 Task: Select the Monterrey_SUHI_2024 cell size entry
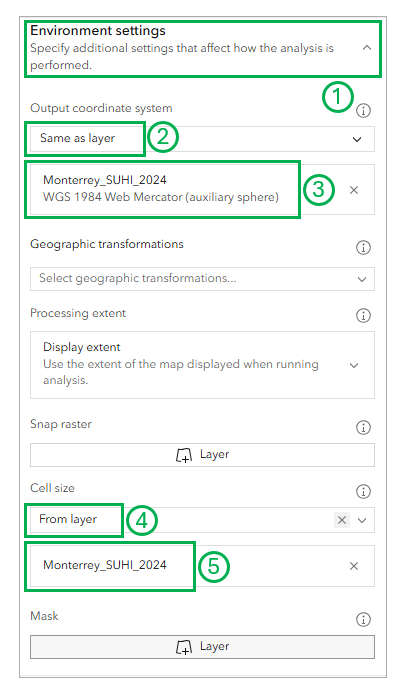point(105,565)
